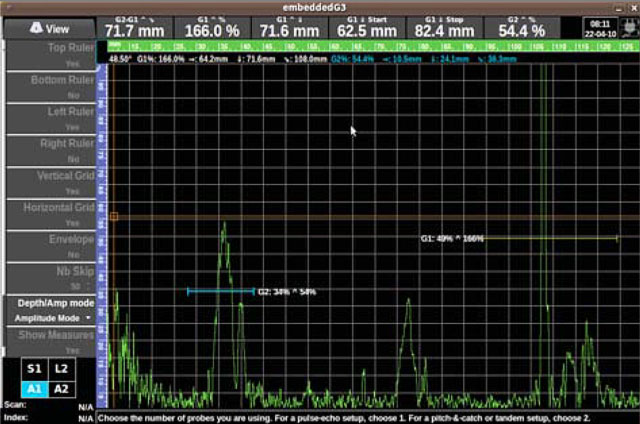Image resolution: width=640 pixels, height=424 pixels.
Task: Select the S1 layout button
Action: pos(34,369)
